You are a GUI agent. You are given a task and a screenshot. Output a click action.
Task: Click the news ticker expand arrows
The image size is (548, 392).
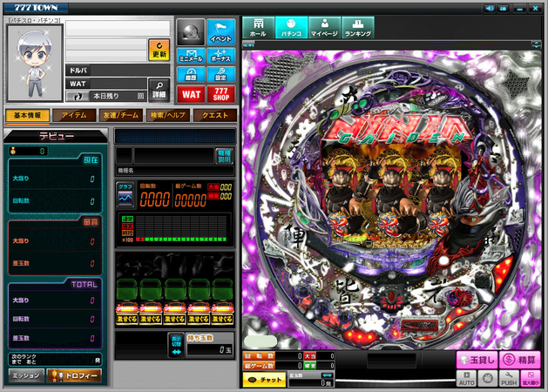536,44
